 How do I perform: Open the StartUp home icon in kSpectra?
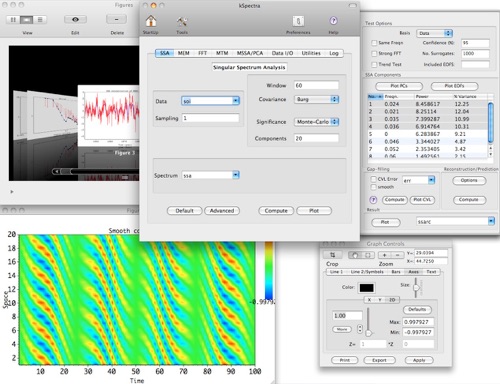151,21
